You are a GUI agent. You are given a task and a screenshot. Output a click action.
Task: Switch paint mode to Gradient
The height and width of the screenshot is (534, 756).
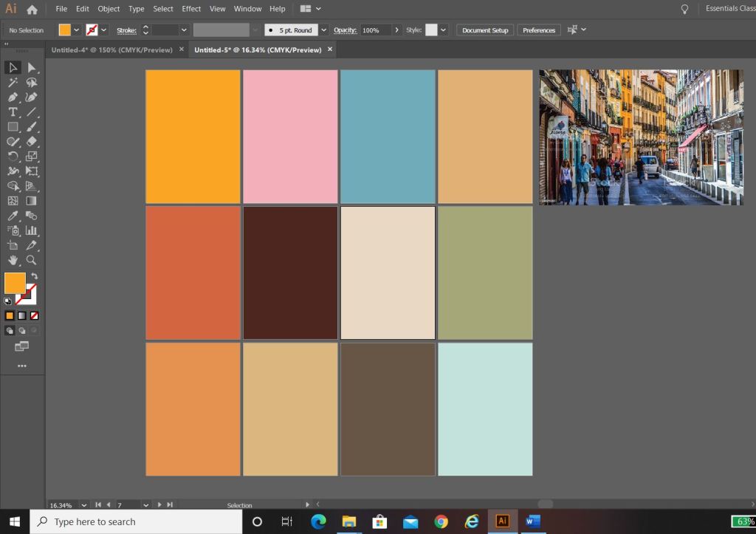(x=22, y=315)
